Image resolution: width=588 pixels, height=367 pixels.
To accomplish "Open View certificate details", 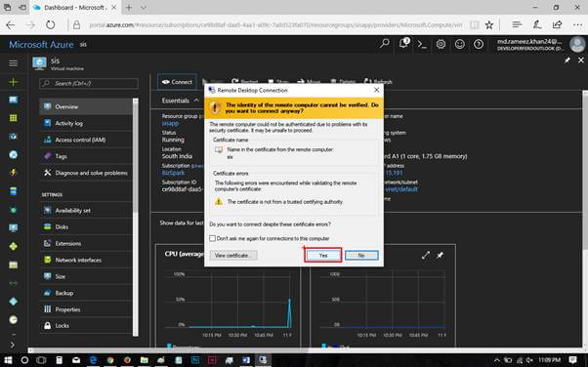I will click(233, 256).
